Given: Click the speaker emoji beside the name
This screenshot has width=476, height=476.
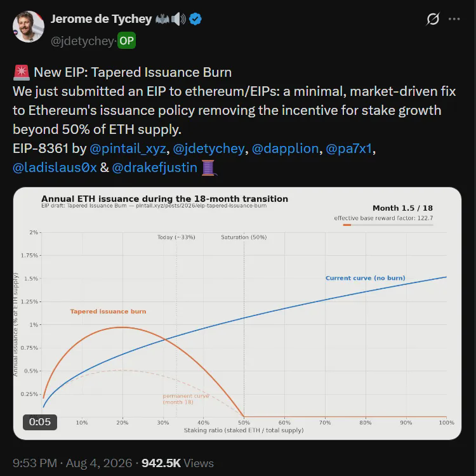Looking at the screenshot, I should (178, 19).
